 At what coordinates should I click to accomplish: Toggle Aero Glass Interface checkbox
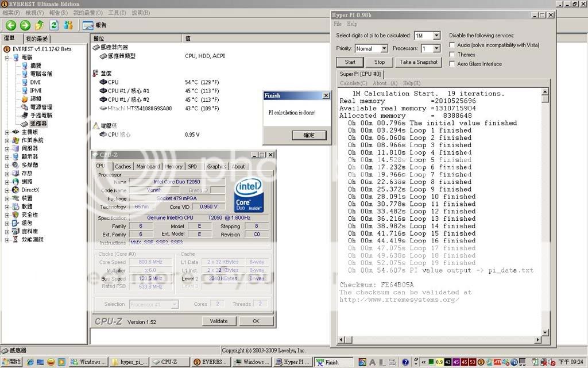tap(452, 64)
